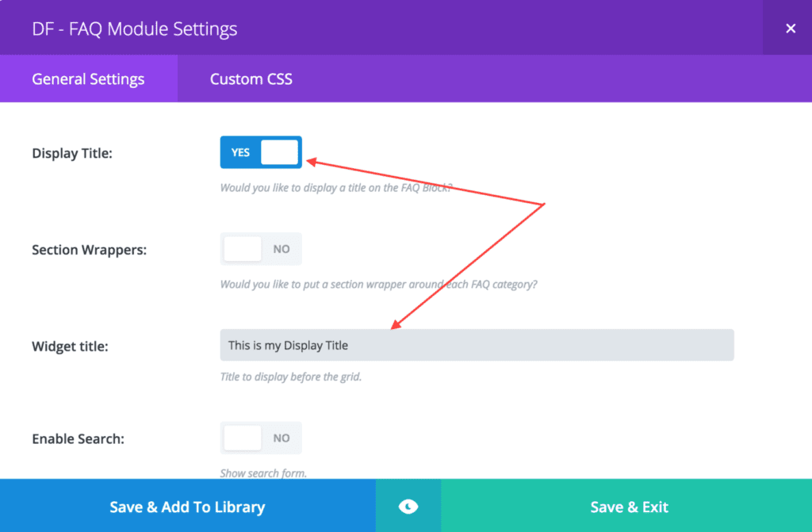This screenshot has width=812, height=532.
Task: Turn off the Display Title toggle
Action: (x=261, y=152)
